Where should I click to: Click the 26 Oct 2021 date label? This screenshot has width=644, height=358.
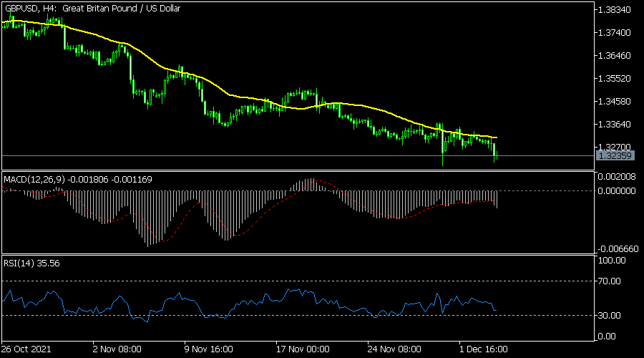pos(26,349)
